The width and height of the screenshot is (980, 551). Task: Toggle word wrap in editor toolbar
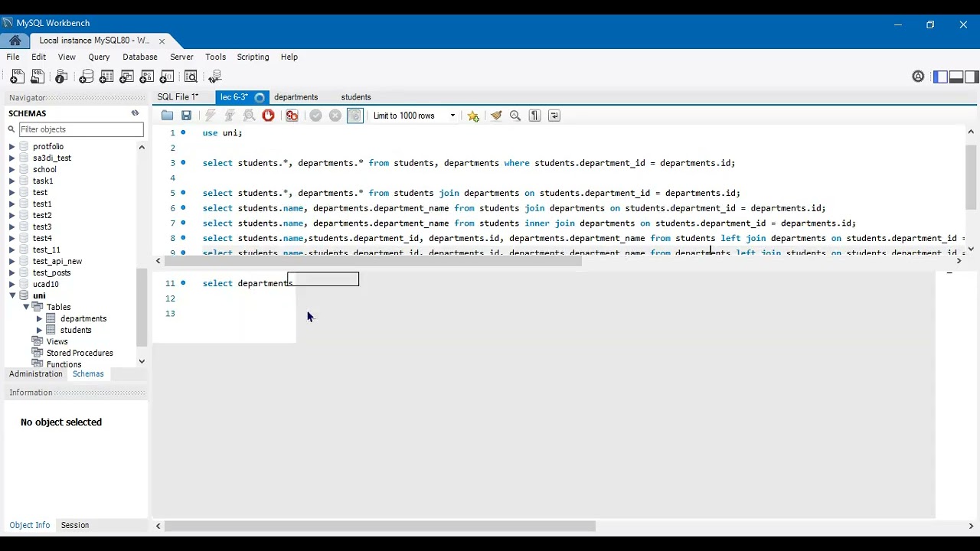click(554, 116)
